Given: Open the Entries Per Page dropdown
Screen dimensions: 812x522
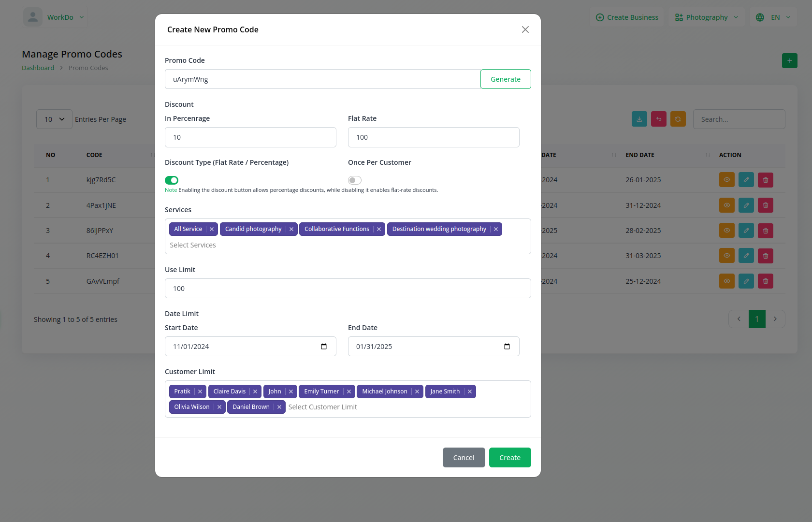Looking at the screenshot, I should (x=54, y=119).
